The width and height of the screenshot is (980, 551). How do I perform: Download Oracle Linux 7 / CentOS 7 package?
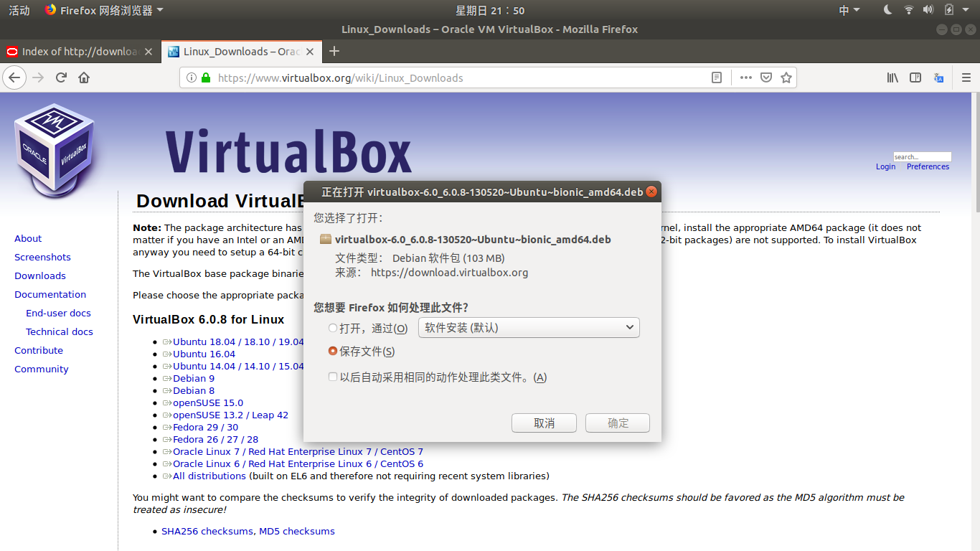point(298,451)
